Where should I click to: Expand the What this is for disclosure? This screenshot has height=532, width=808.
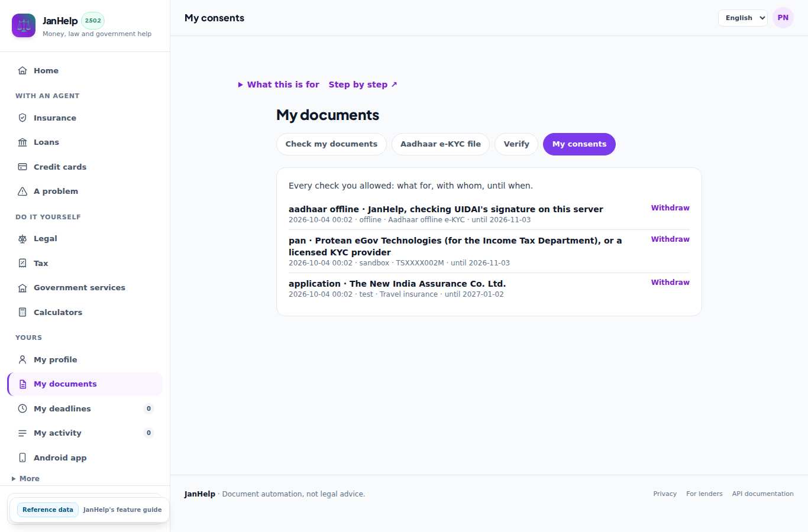279,85
